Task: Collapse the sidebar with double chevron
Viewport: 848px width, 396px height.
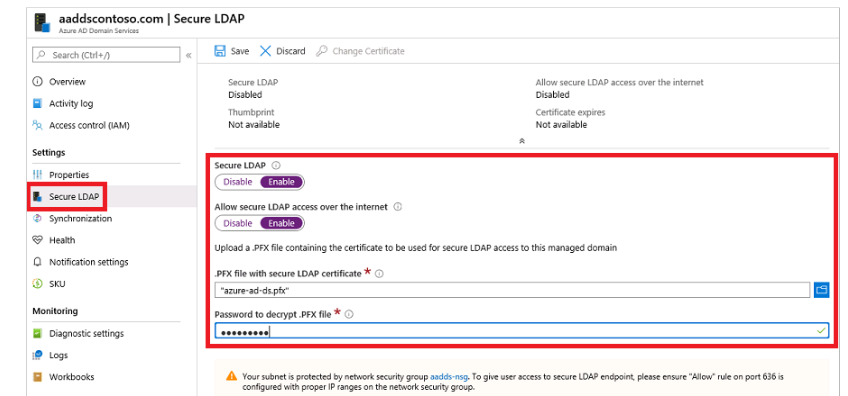Action: (x=188, y=55)
